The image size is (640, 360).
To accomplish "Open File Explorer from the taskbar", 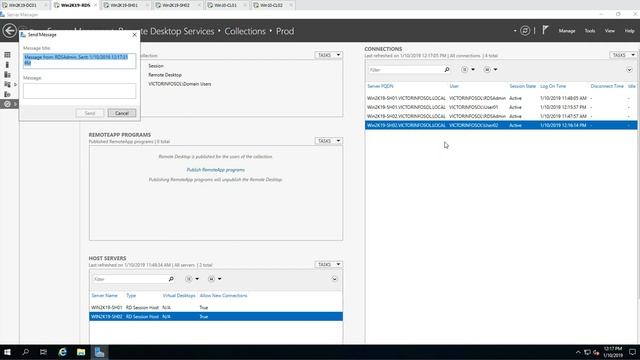I will 81,352.
